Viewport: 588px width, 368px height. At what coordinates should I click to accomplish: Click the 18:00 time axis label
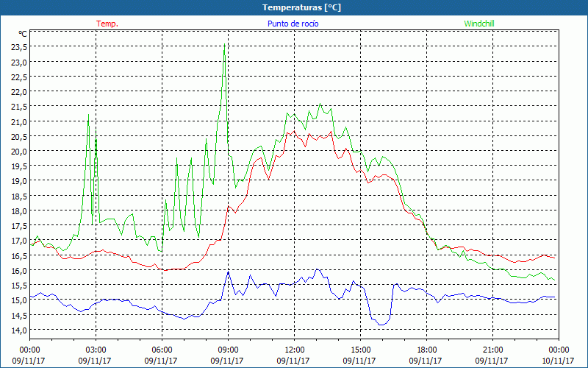click(427, 350)
